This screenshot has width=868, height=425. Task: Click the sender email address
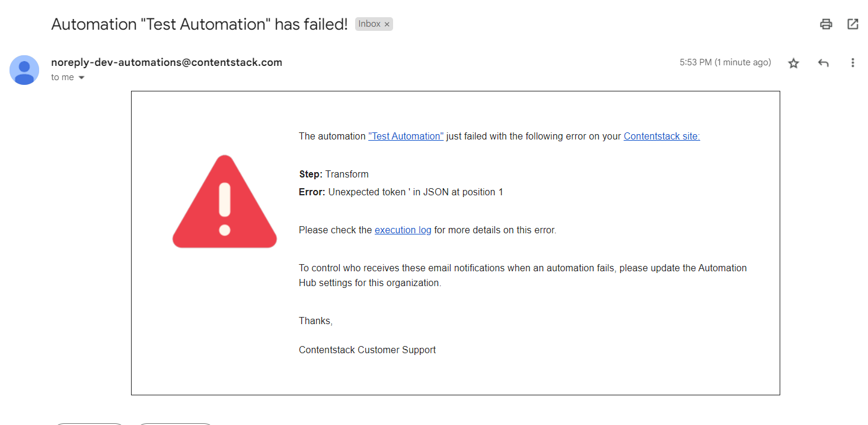click(x=167, y=62)
